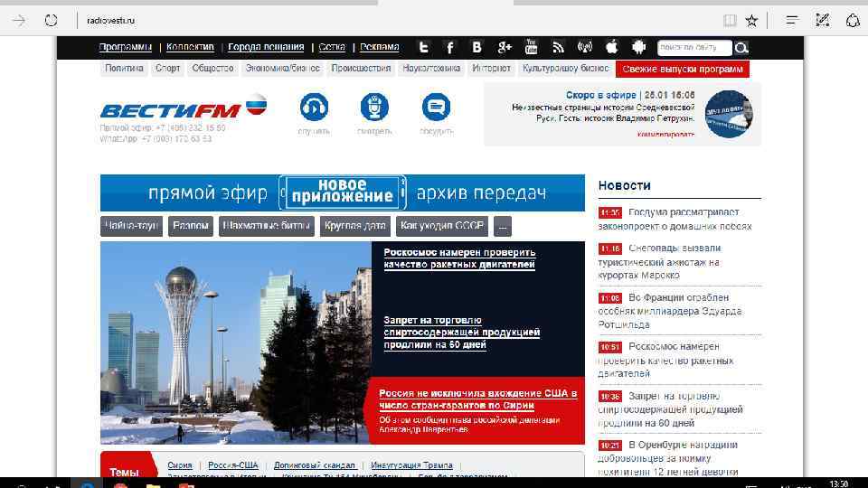This screenshot has height=488, width=868.
Task: Select the Интернет category tab
Action: click(491, 69)
